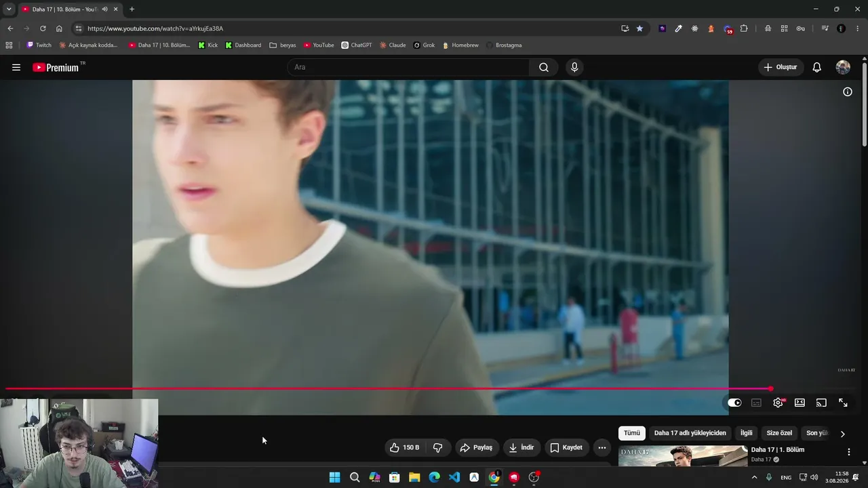Reload the page
868x488 pixels.
pos(43,28)
